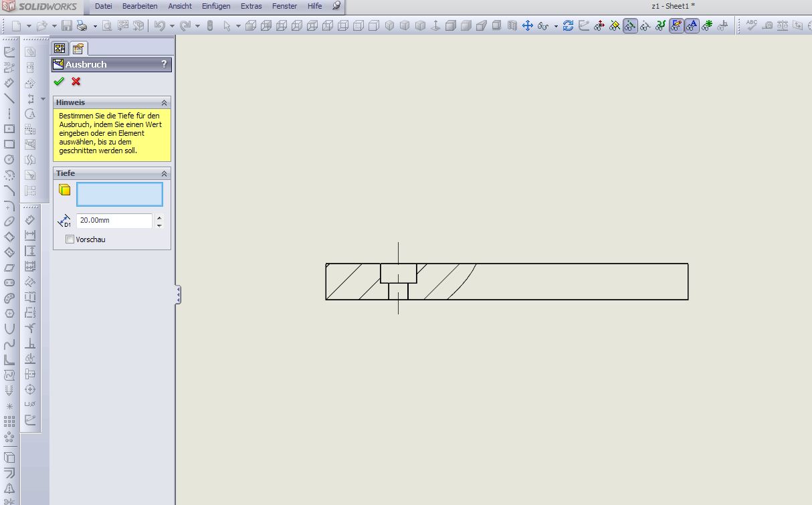The width and height of the screenshot is (812, 505).
Task: Select the Centerline tool
Action: (x=9, y=114)
